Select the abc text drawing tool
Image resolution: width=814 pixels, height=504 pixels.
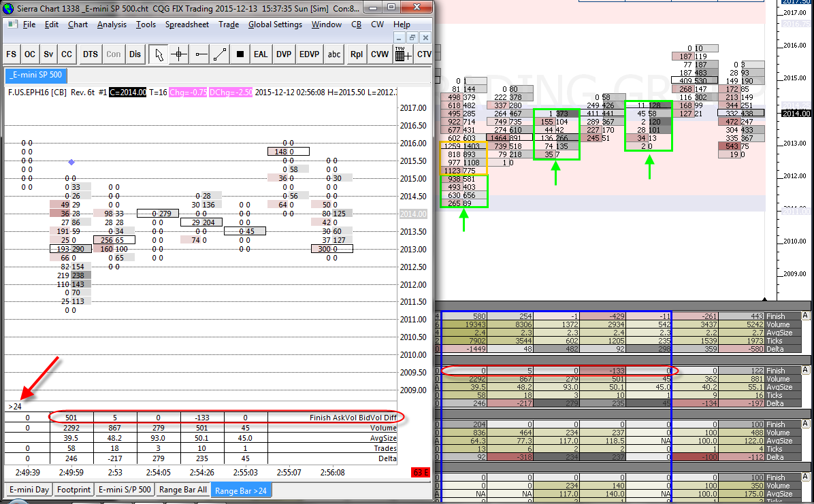(x=334, y=54)
